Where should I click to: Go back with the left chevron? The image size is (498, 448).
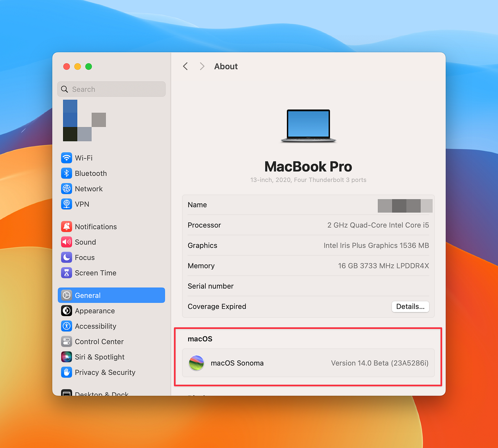(185, 66)
